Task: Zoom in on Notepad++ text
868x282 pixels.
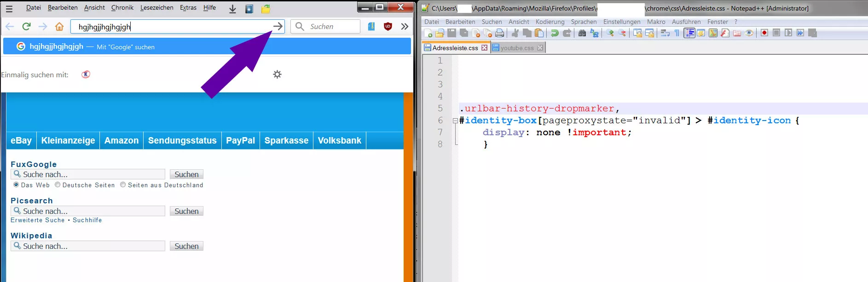Action: pos(610,33)
